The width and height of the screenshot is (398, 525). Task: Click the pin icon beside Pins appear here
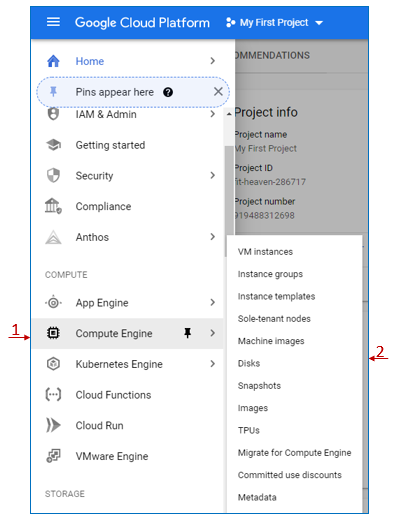point(53,91)
